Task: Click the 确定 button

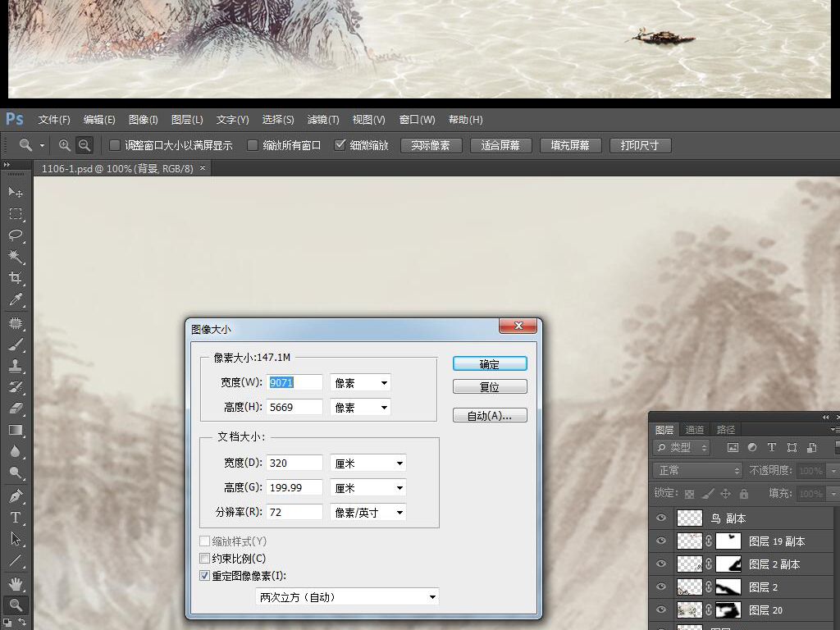Action: [490, 364]
